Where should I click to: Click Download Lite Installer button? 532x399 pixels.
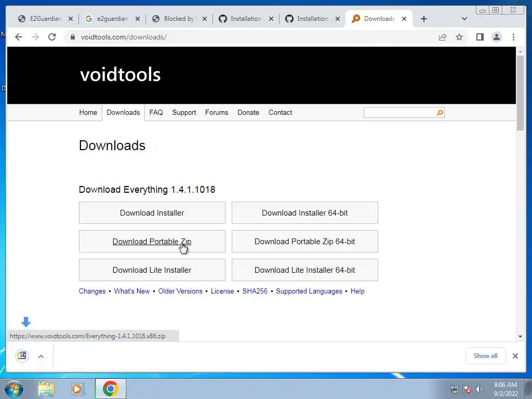(x=152, y=270)
